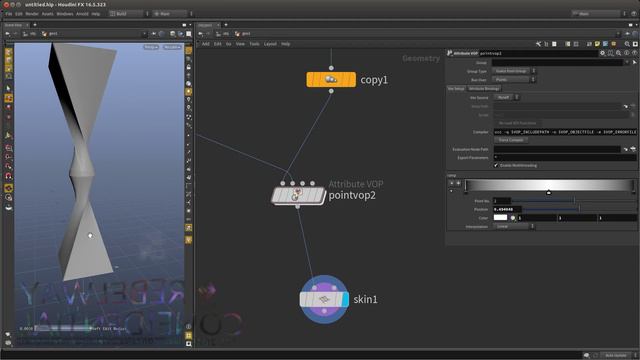Image resolution: width=640 pixels, height=360 pixels.
Task: Open the network editor Add menu
Action: [x=206, y=44]
